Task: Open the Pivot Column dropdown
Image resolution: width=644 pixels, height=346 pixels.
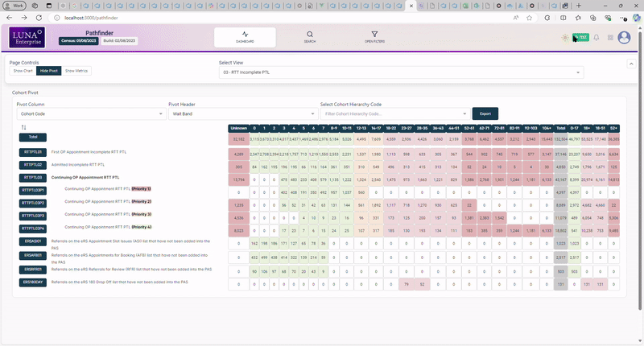Action: [89, 114]
